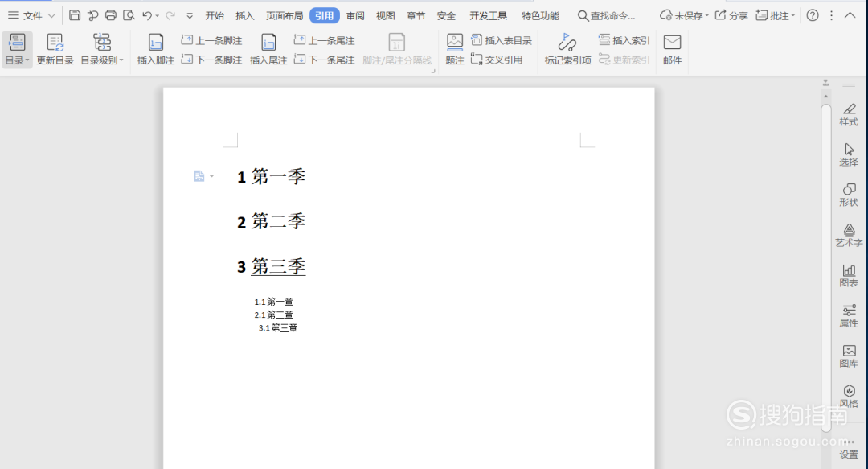Click the save icon in quick toolbar
The width and height of the screenshot is (868, 469).
pyautogui.click(x=75, y=15)
